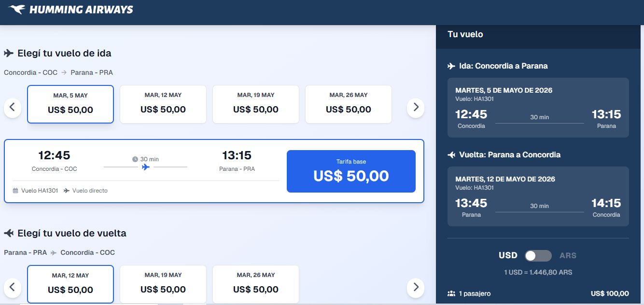Show earlier outbound dates with left arrow
Image resolution: width=644 pixels, height=305 pixels.
13,107
